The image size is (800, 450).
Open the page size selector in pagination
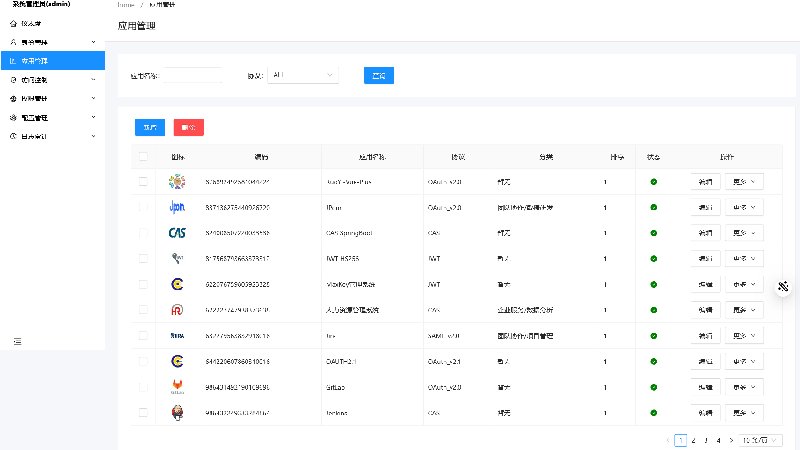[x=760, y=440]
